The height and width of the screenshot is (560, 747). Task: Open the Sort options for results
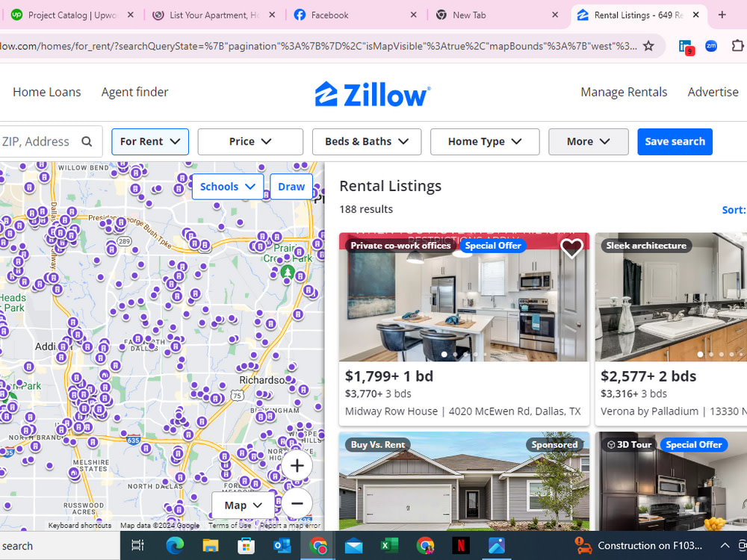point(734,210)
